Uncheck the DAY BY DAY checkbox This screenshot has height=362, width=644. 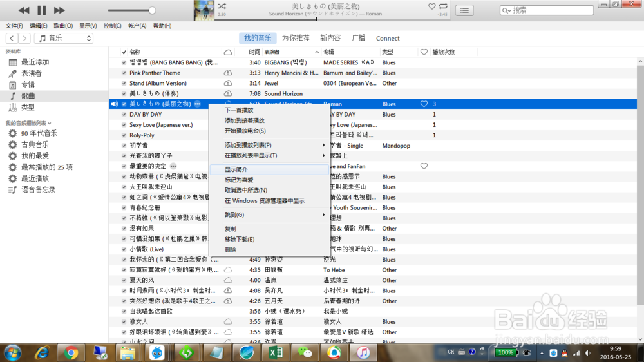pyautogui.click(x=124, y=115)
